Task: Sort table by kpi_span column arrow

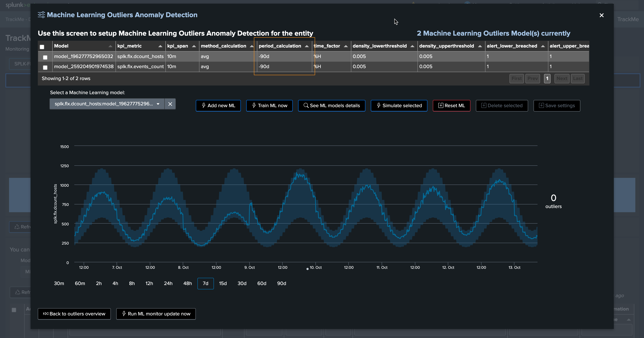Action: [x=194, y=46]
